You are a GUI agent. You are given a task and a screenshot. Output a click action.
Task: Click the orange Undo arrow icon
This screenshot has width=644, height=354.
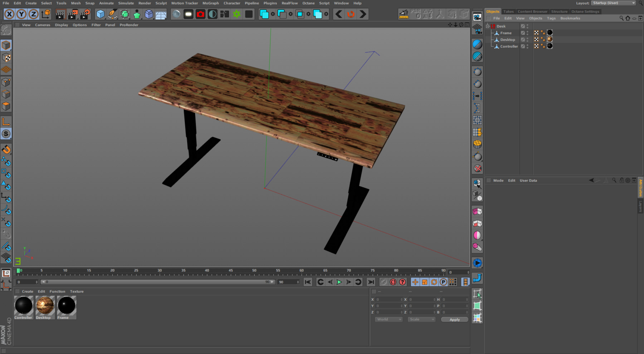[x=350, y=14]
